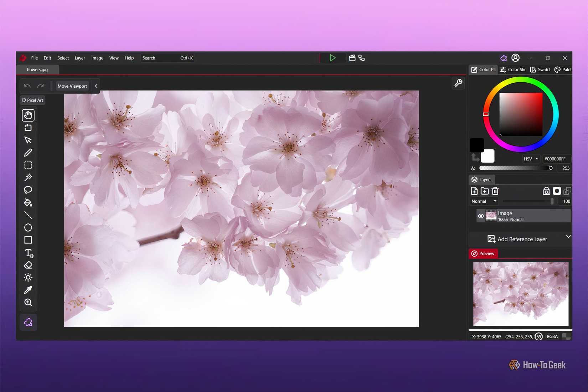The image size is (588, 392).
Task: Open the HSV color mode dropdown
Action: point(531,159)
